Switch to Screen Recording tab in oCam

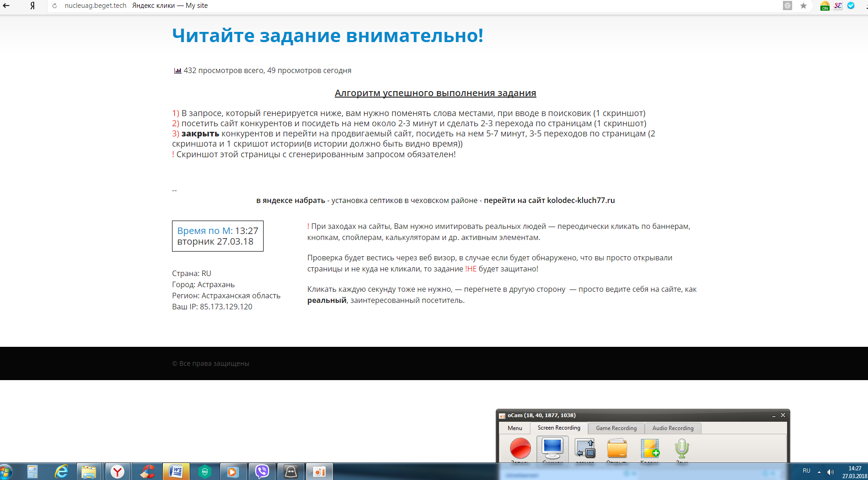(x=559, y=428)
